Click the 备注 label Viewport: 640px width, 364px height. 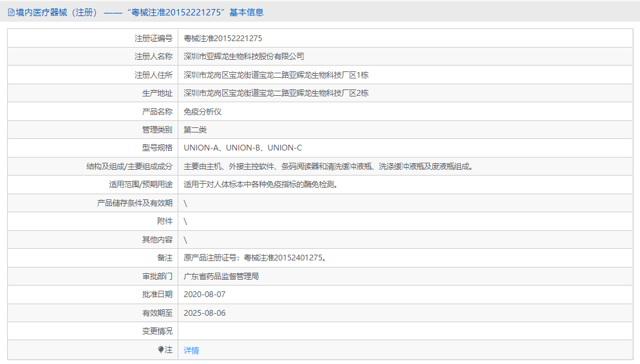click(165, 258)
